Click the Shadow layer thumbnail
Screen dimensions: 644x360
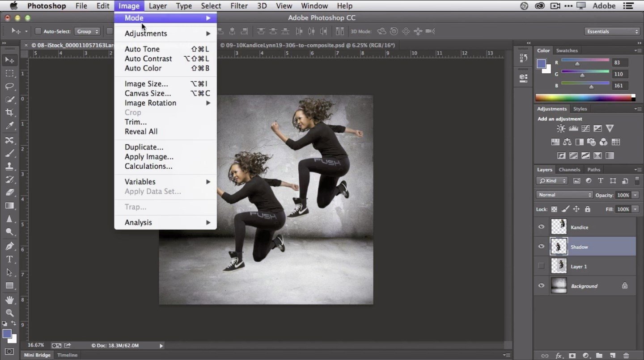pyautogui.click(x=559, y=247)
